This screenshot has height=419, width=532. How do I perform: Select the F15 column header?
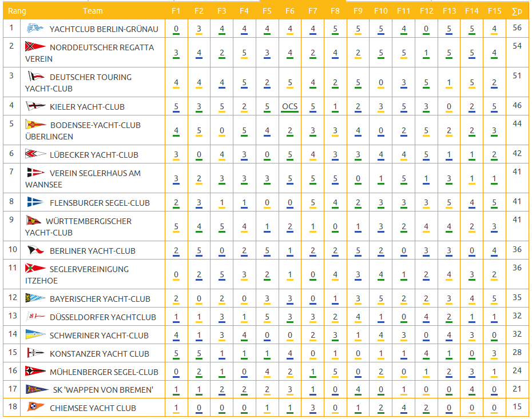(x=494, y=11)
